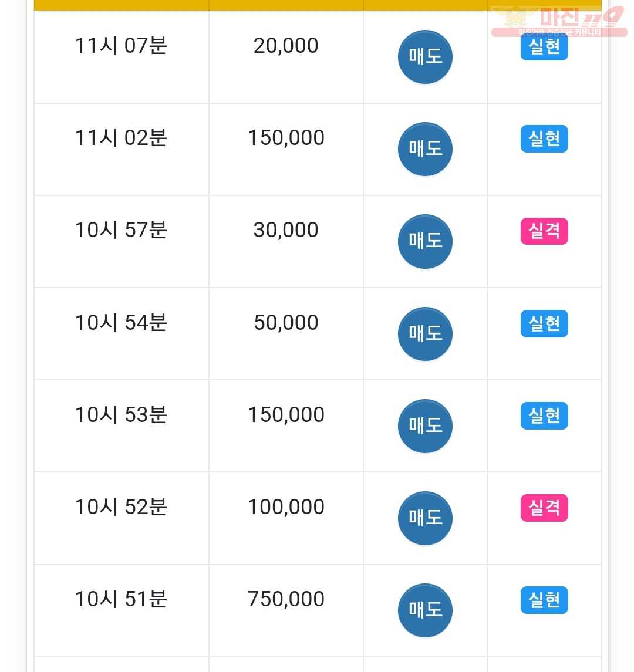Screen dimensions: 634x672
Task: Click the 매도 circle in the 11시 02분 row
Action: click(x=425, y=149)
